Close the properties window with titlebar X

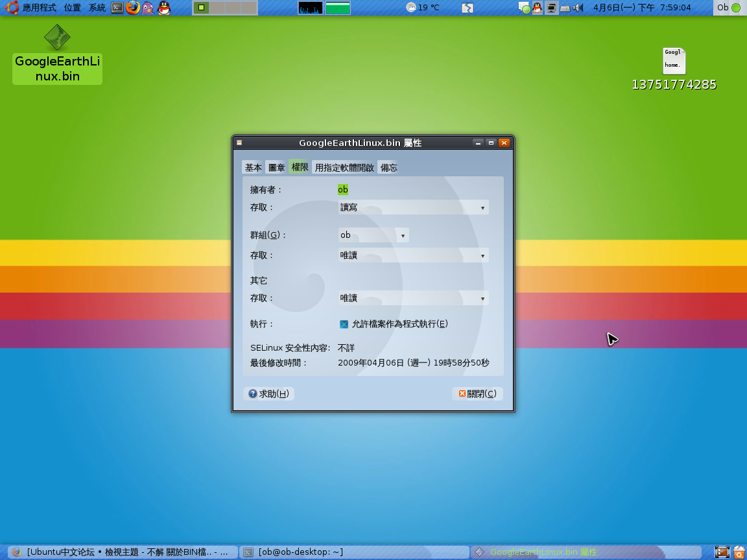point(504,143)
